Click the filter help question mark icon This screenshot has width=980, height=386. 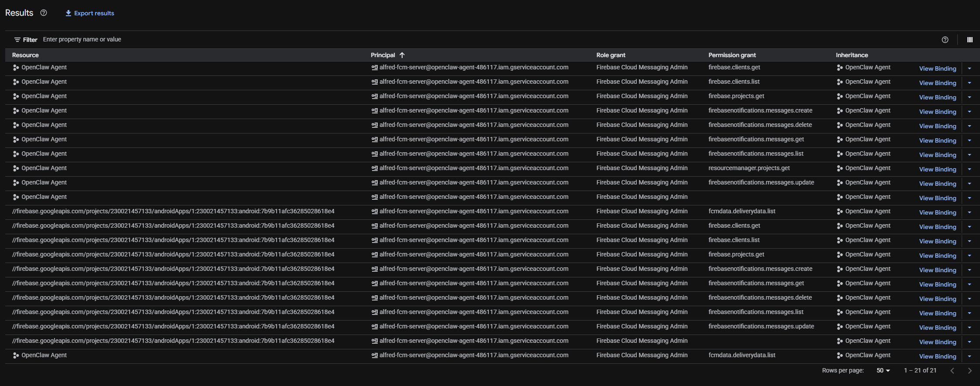tap(945, 40)
